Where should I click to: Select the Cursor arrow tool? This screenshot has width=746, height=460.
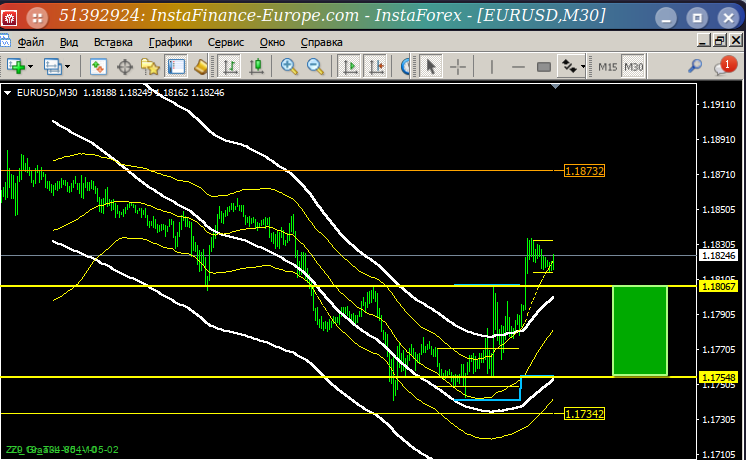point(431,66)
